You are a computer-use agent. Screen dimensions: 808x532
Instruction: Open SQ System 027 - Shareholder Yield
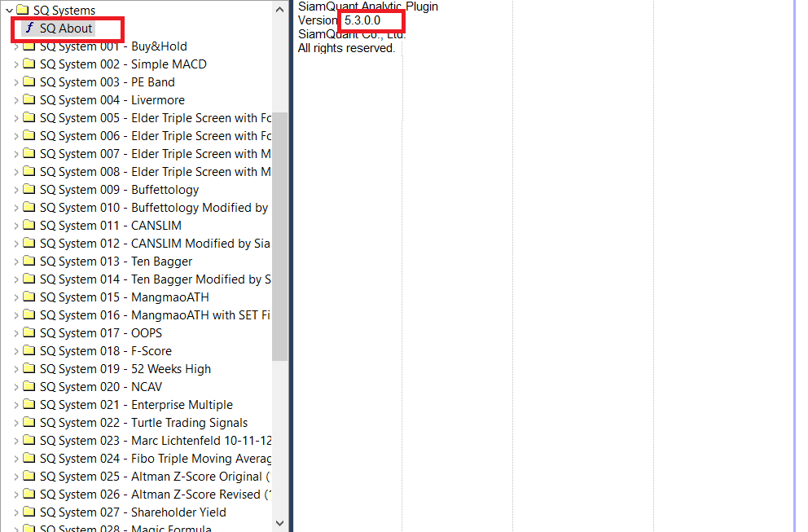point(133,512)
